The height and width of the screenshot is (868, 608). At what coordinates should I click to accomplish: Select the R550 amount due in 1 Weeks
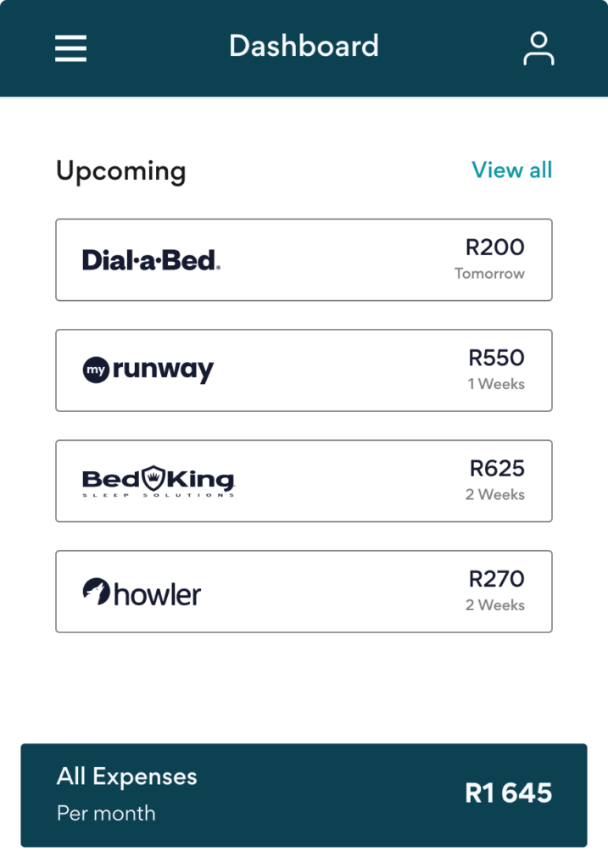(496, 358)
